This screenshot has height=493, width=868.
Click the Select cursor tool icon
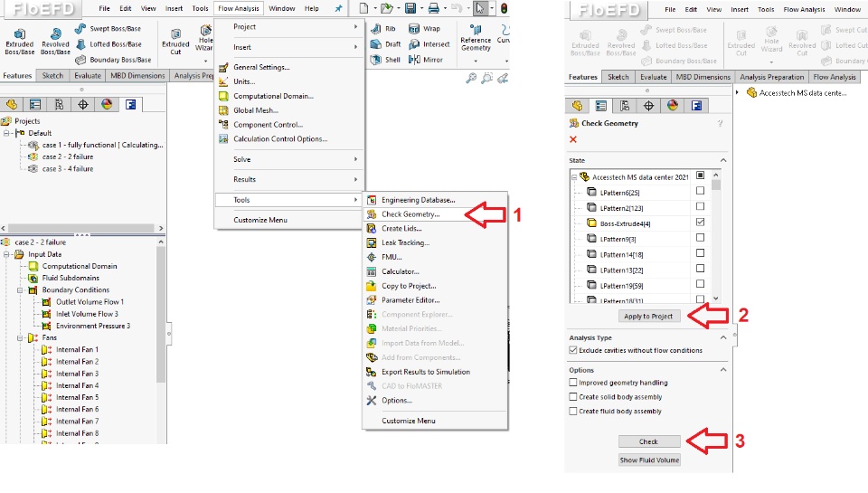480,8
